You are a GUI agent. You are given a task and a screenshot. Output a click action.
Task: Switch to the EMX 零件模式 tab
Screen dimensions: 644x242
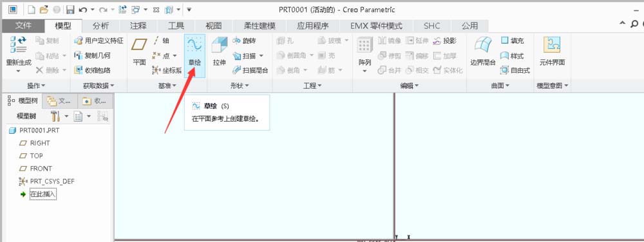pyautogui.click(x=376, y=26)
